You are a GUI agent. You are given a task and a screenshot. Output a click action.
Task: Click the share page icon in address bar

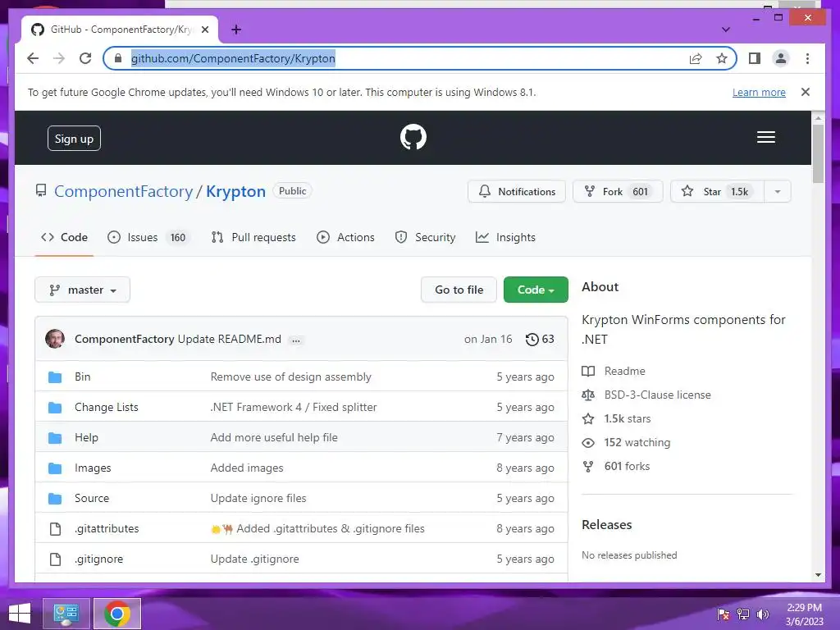696,58
